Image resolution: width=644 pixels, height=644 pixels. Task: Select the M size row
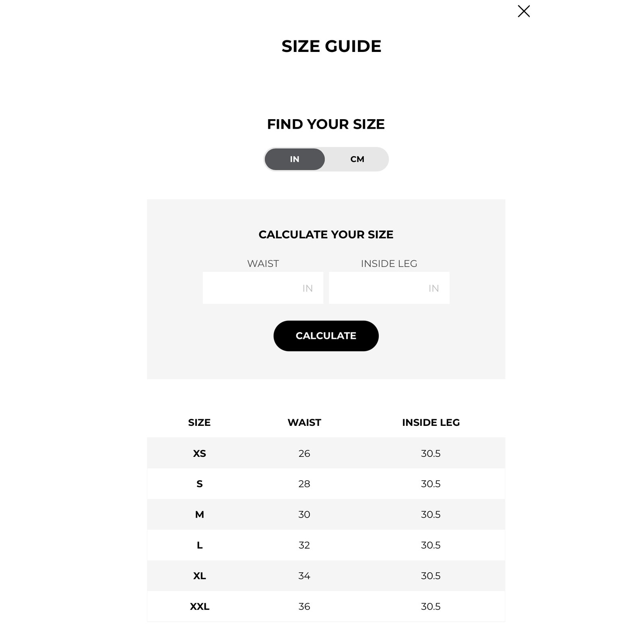pyautogui.click(x=326, y=514)
